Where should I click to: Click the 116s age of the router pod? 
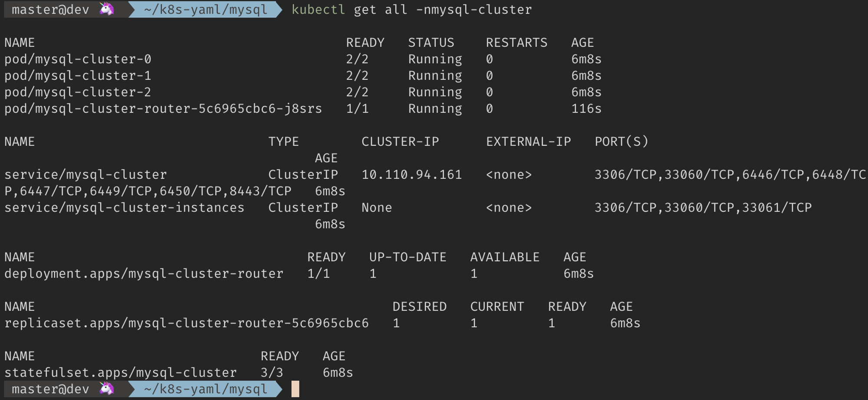click(x=586, y=108)
